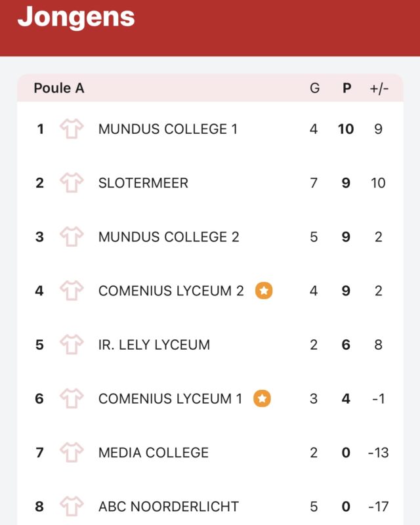Click the shirt icon beside Comenius Lyceum 2

click(72, 291)
